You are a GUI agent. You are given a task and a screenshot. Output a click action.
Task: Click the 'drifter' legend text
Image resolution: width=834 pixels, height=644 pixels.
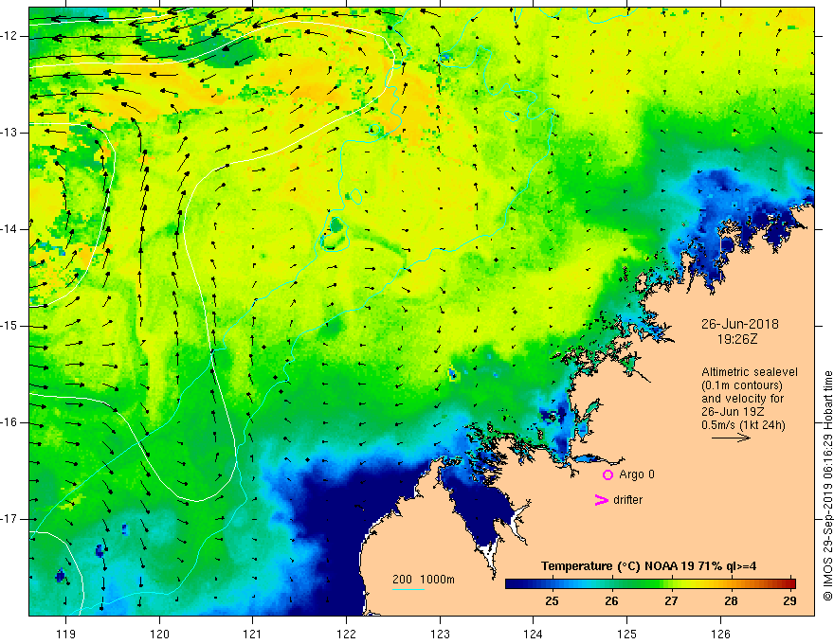[627, 500]
